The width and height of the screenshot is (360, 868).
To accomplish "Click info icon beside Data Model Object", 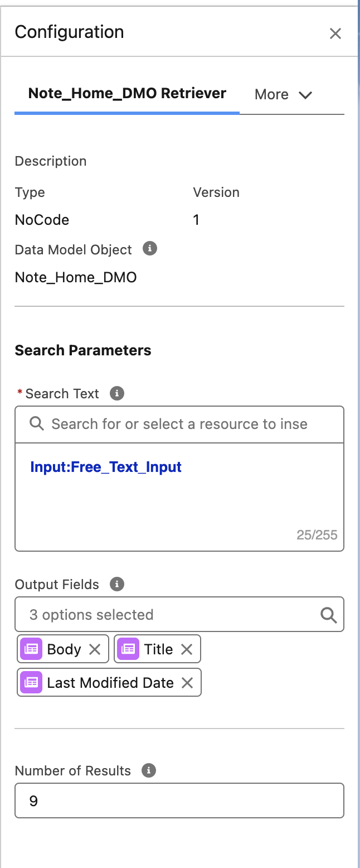I will [x=149, y=248].
